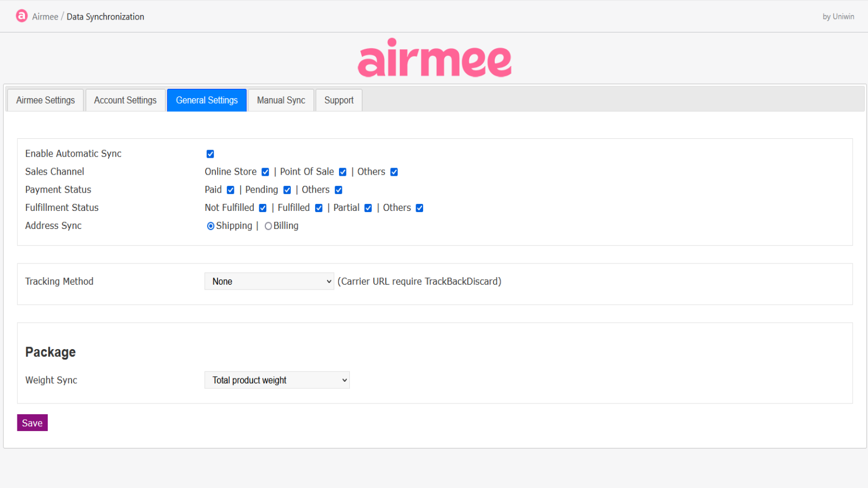Click the Airmee breadcrumb link
Viewport: 868px width, 488px height.
point(45,17)
